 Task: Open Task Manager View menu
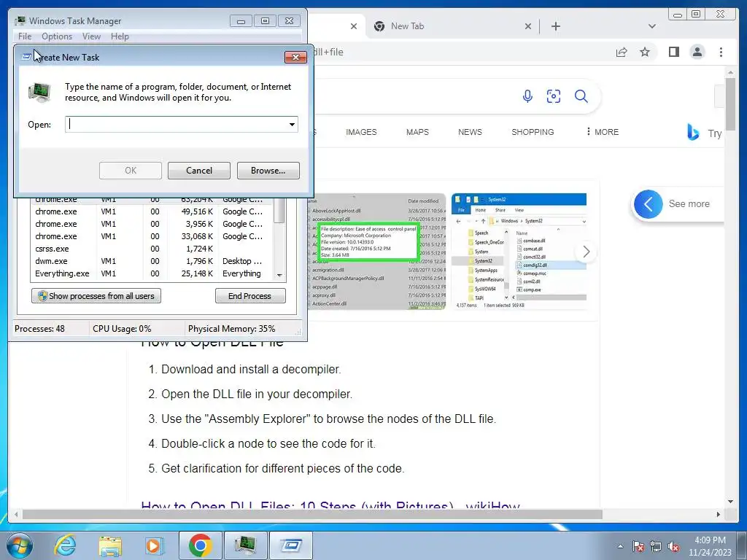point(91,36)
